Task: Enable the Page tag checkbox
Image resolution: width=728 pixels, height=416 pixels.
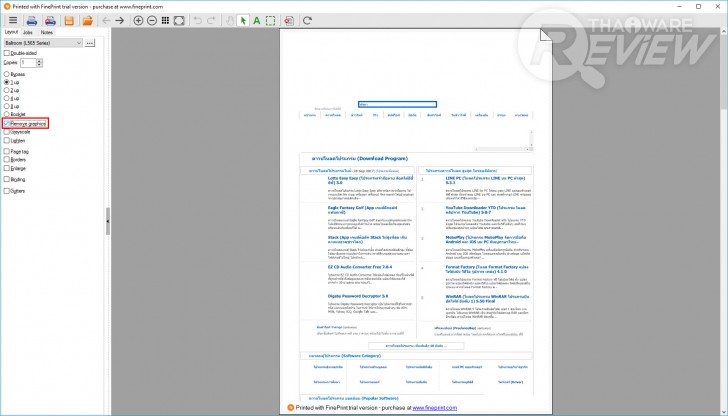Action: (6, 151)
